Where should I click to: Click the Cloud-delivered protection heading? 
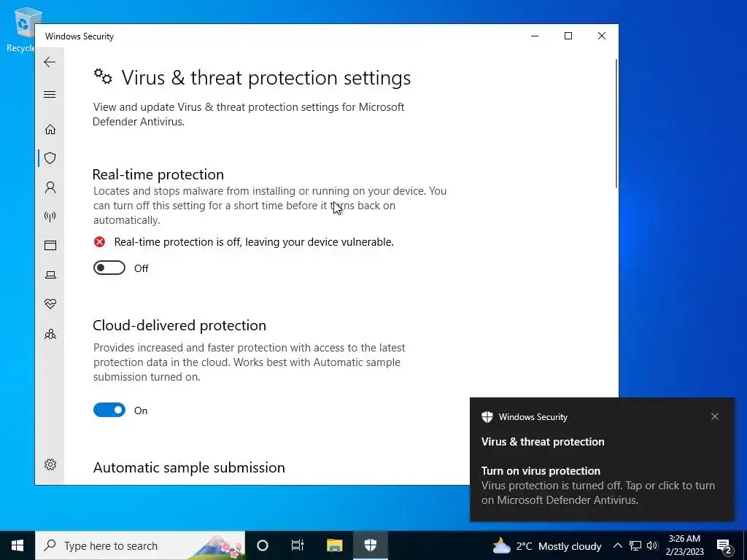click(179, 325)
